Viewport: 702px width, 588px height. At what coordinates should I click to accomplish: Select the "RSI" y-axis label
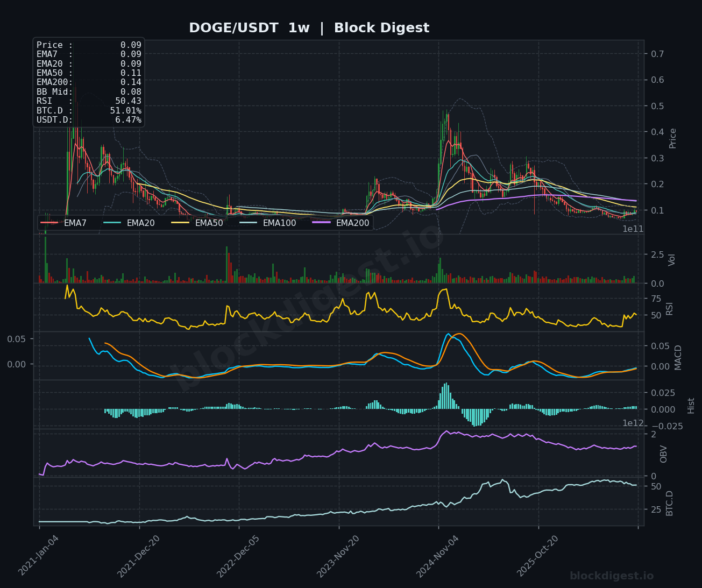pyautogui.click(x=669, y=308)
